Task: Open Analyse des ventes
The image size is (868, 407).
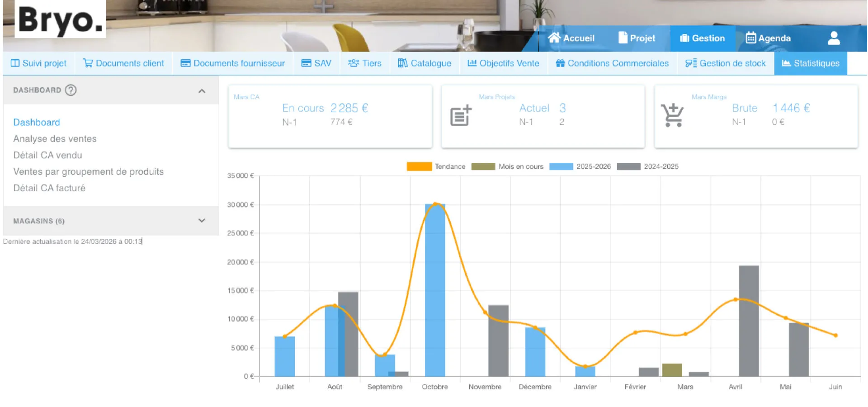Action: click(x=55, y=138)
